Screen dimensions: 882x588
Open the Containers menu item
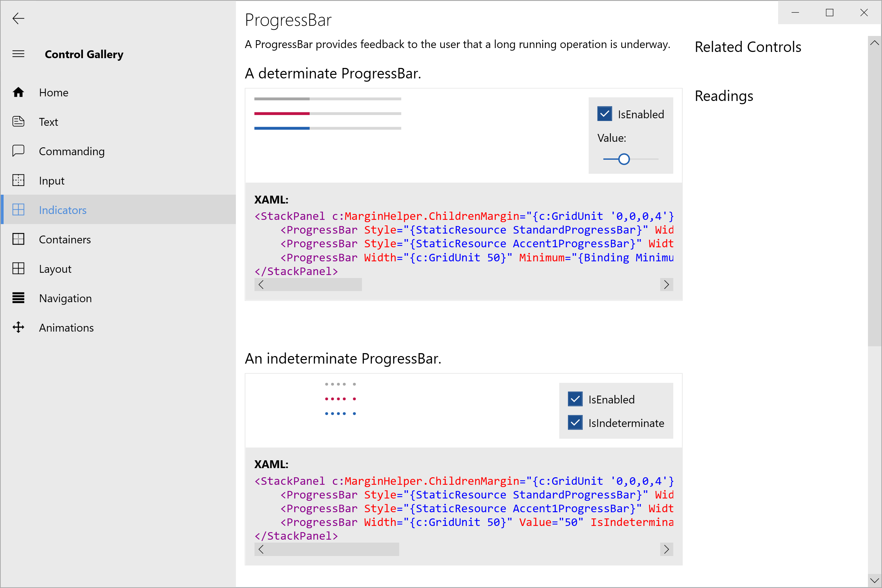tap(64, 239)
